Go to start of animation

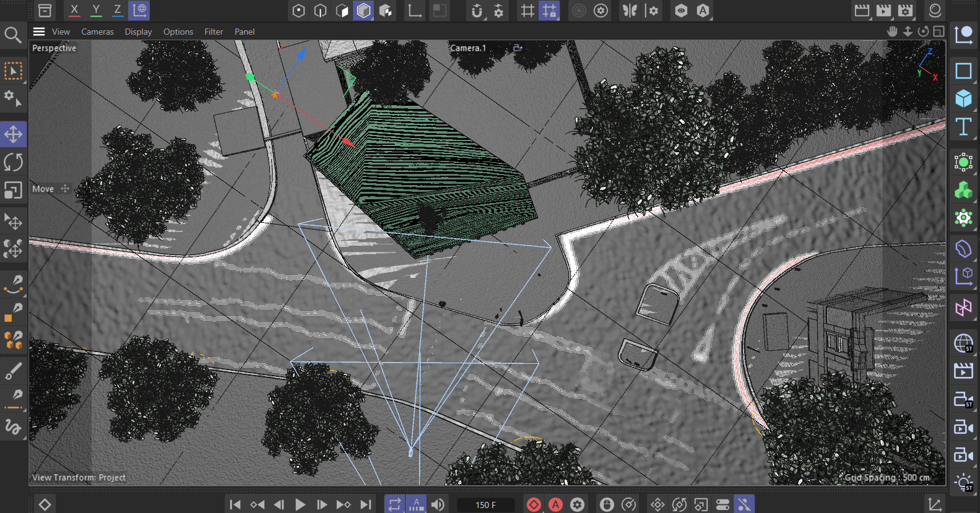pos(235,504)
